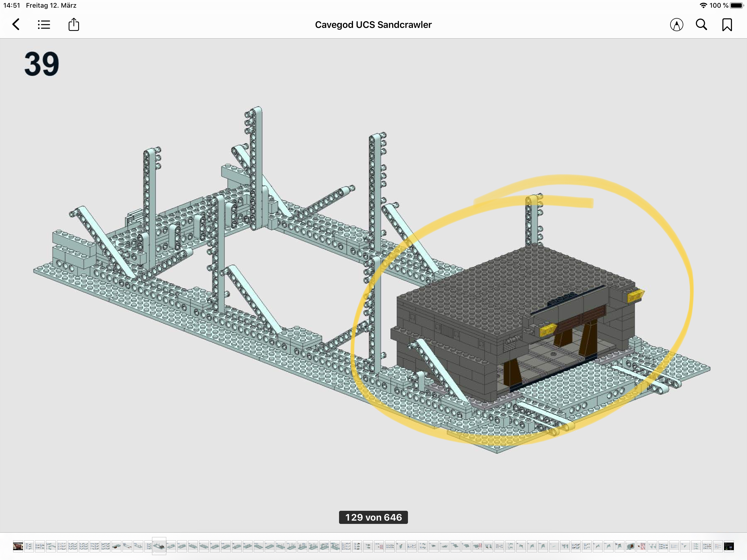
Task: Tap the back chevron to exit
Action: pos(16,25)
